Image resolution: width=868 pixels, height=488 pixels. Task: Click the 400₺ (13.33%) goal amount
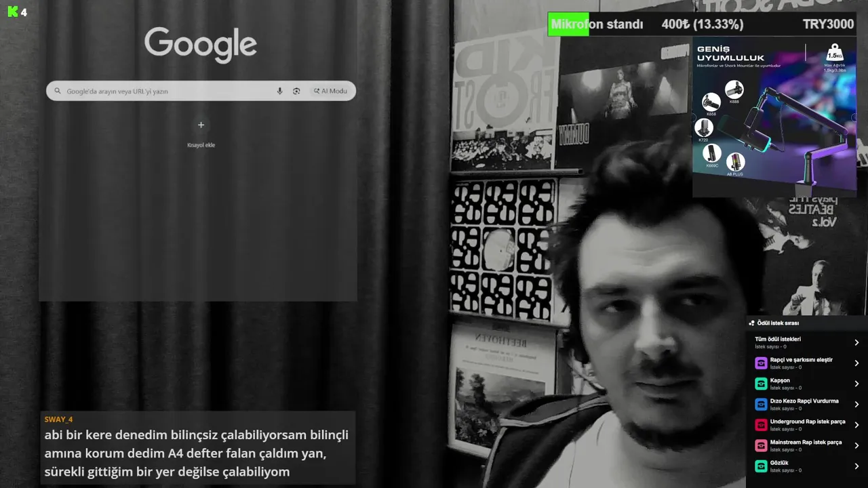[x=703, y=24]
